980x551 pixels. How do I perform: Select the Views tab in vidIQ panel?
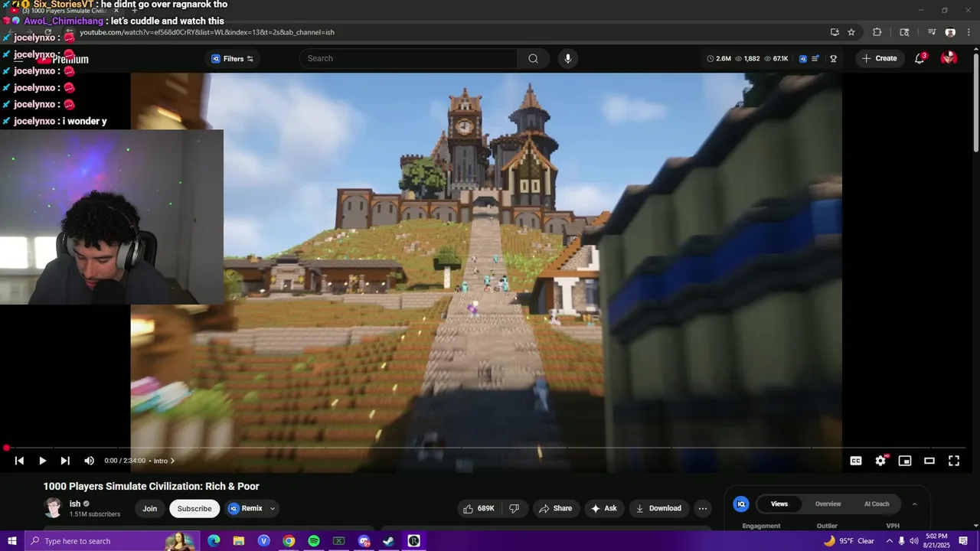[x=779, y=504]
